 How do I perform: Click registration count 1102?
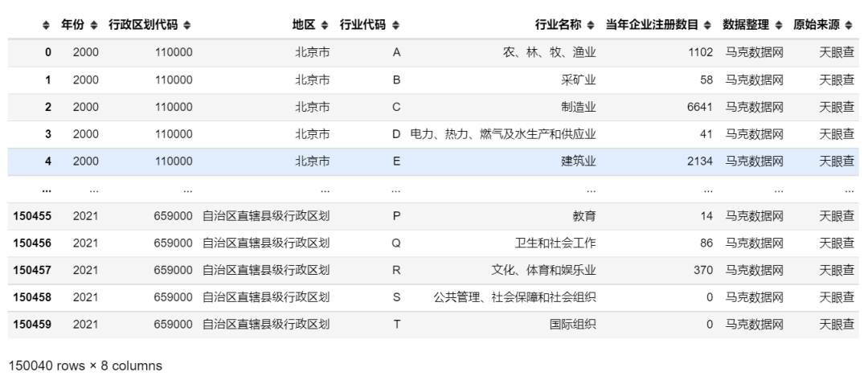[700, 52]
